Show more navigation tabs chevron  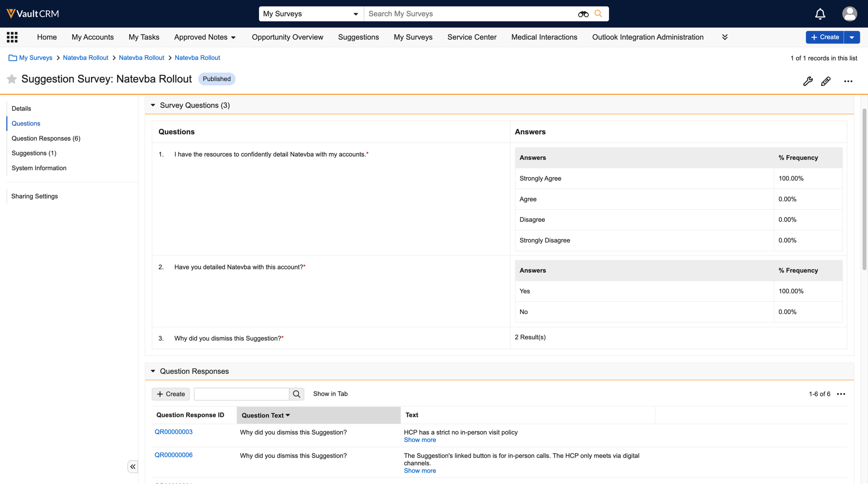click(724, 37)
